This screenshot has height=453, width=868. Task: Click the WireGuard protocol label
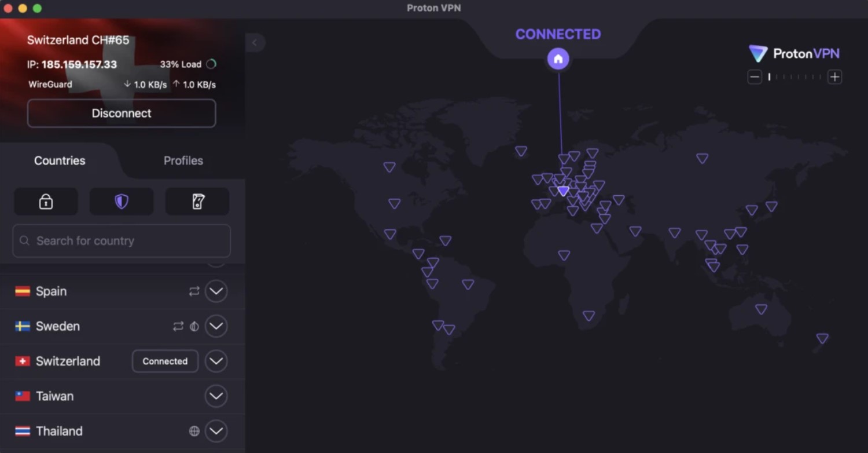(x=50, y=84)
